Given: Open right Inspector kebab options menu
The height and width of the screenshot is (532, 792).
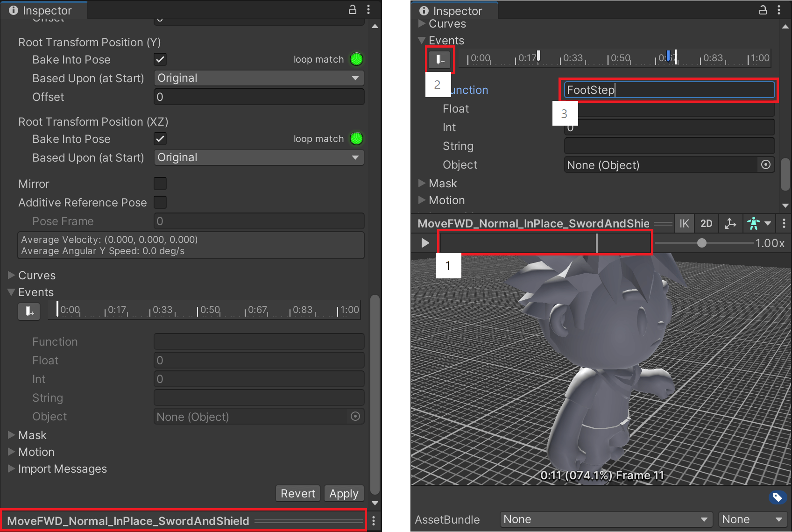Looking at the screenshot, I should 779,10.
